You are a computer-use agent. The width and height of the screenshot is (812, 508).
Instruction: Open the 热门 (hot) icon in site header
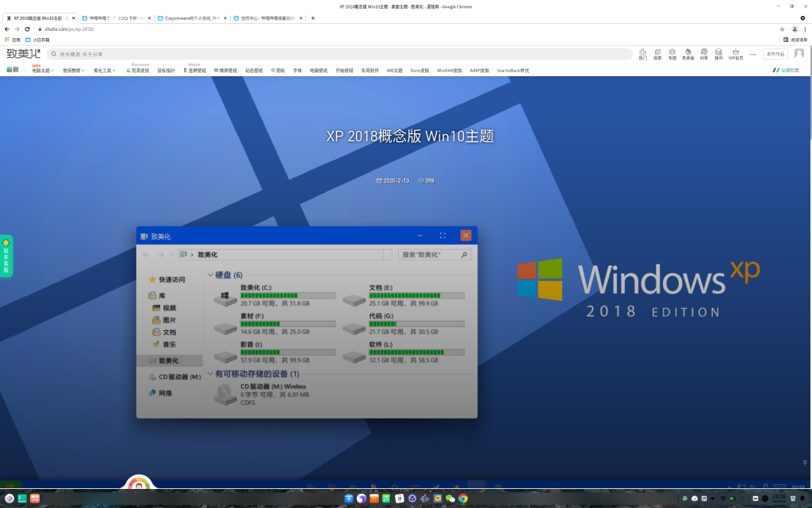click(x=642, y=54)
